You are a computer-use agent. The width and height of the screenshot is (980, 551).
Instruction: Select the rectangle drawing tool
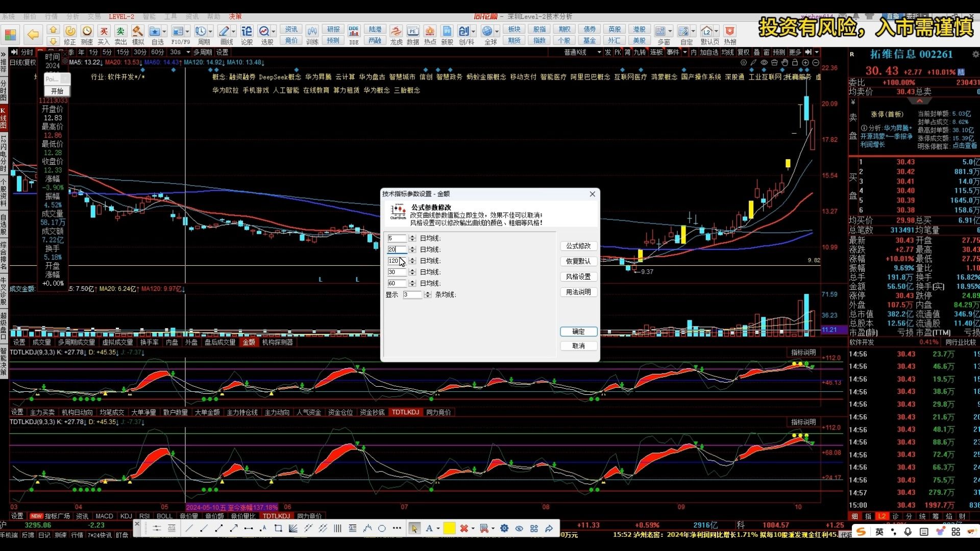pyautogui.click(x=278, y=529)
